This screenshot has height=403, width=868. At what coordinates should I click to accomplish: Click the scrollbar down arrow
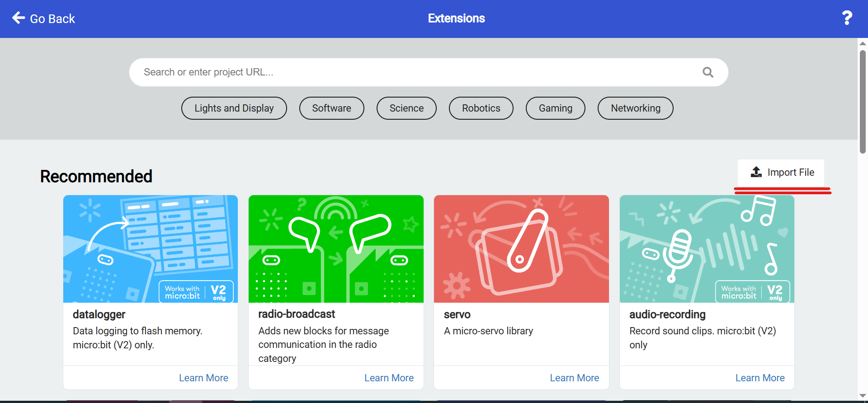[x=863, y=396]
